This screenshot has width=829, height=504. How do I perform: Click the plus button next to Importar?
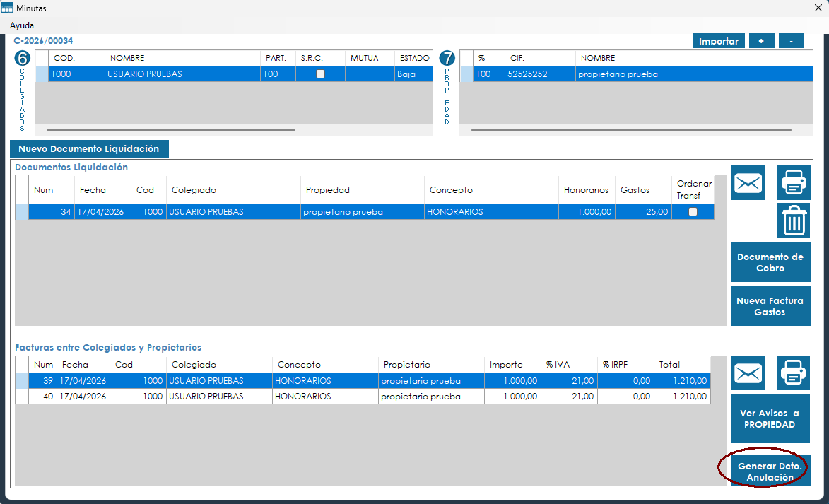click(x=761, y=41)
